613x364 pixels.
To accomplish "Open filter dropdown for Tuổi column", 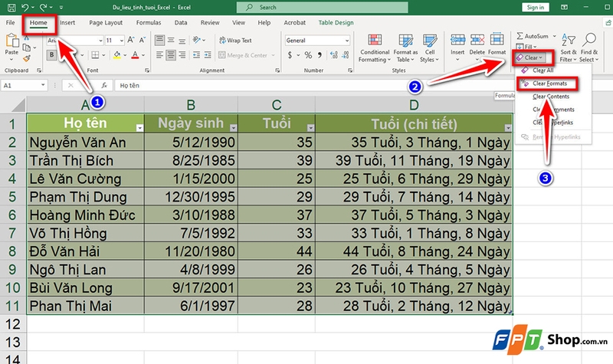I will tap(311, 128).
